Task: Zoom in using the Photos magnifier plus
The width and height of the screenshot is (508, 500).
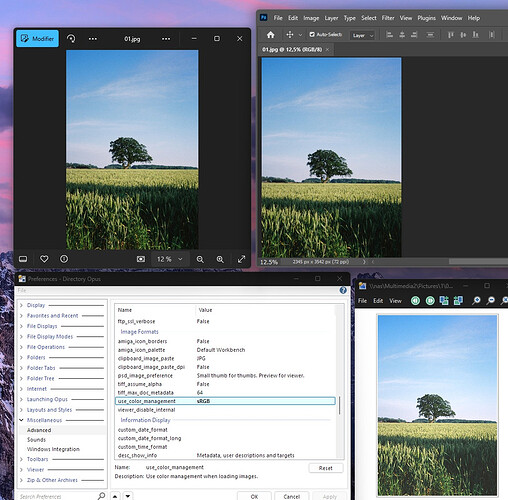Action: tap(220, 259)
